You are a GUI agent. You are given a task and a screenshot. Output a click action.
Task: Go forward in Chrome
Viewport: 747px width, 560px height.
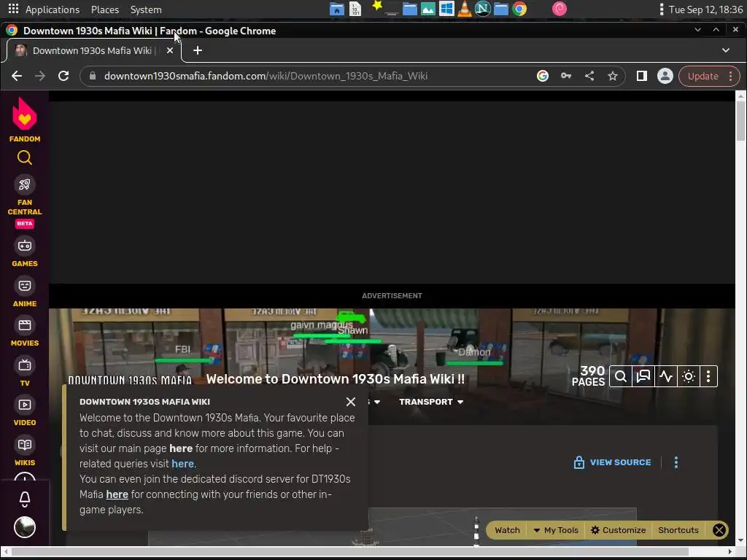click(x=40, y=76)
